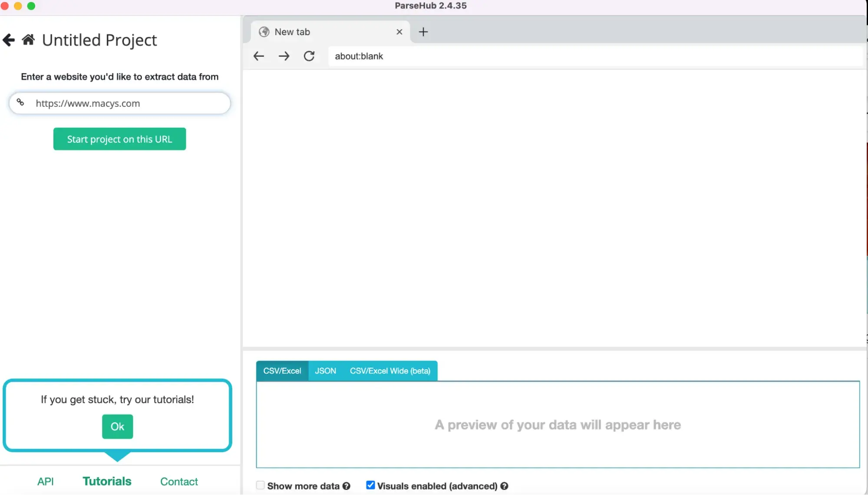Click the link icon in URL field
Viewport: 868px width, 495px height.
20,103
